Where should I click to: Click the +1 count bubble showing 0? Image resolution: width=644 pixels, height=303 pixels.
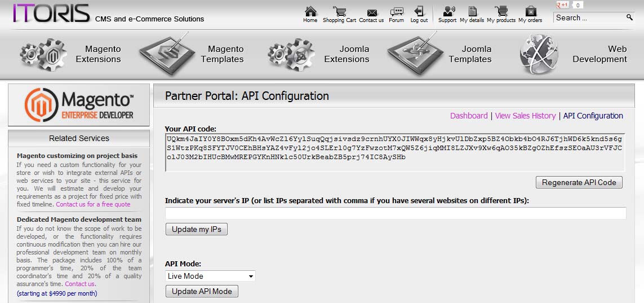tap(578, 5)
